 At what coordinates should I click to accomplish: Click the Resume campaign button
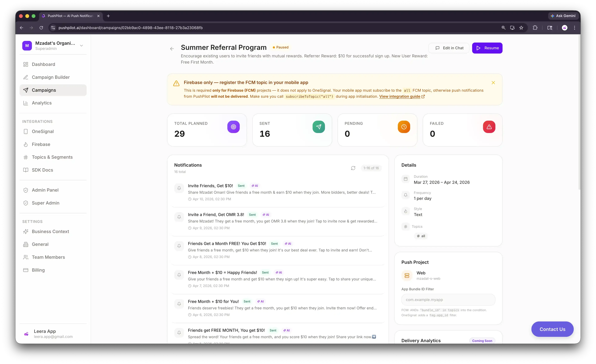point(487,48)
